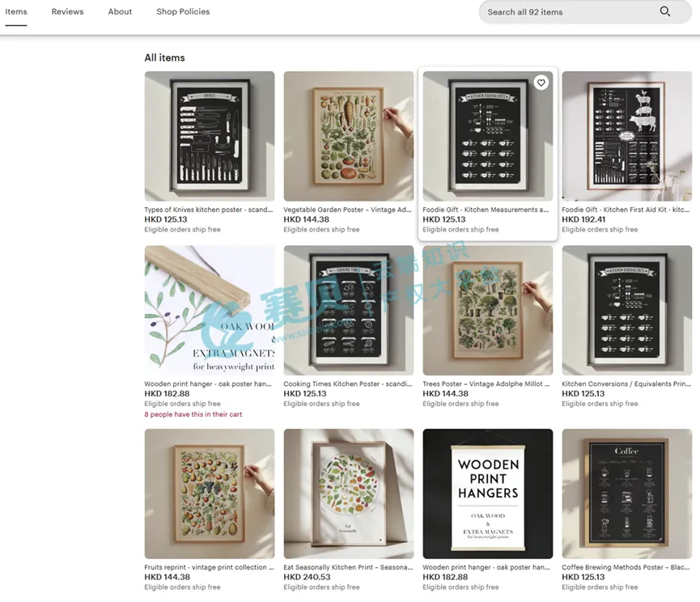Open Kitchen First Aid Kit poster image
The width and height of the screenshot is (700, 602).
point(627,136)
